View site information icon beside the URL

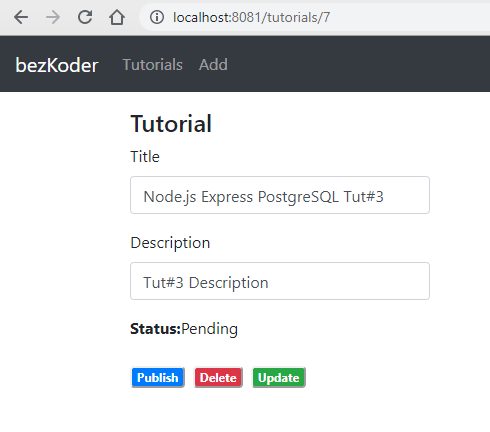point(157,17)
